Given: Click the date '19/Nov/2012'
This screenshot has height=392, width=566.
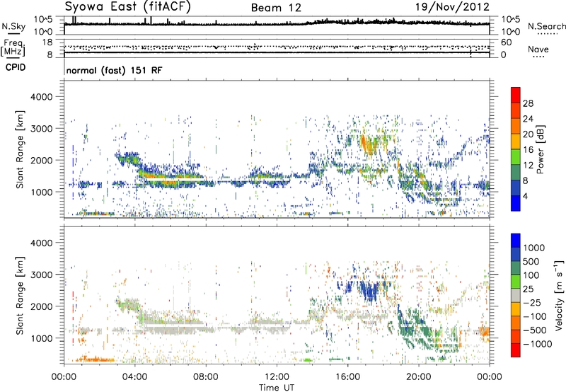Looking at the screenshot, I should [452, 6].
